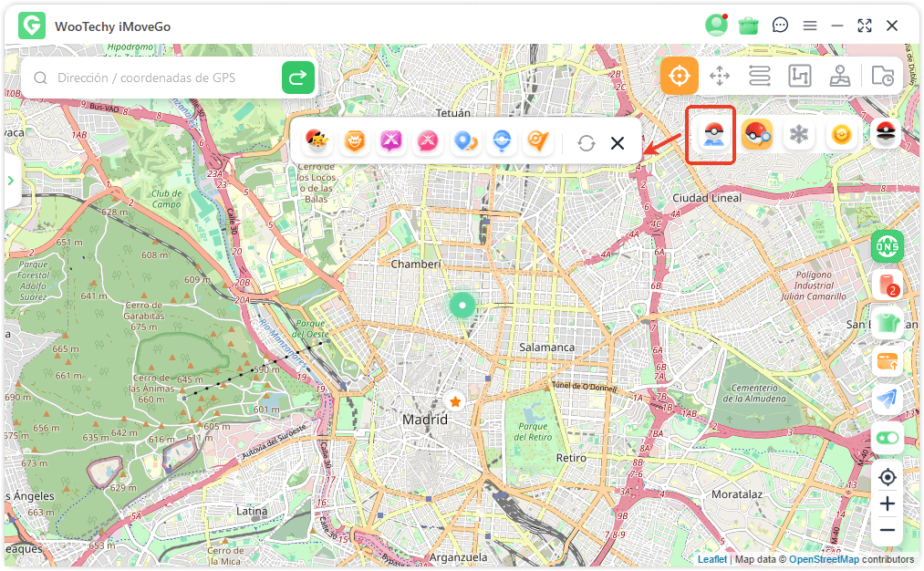Click the paper plane icon on right sidebar
The height and width of the screenshot is (571, 924).
pyautogui.click(x=887, y=399)
